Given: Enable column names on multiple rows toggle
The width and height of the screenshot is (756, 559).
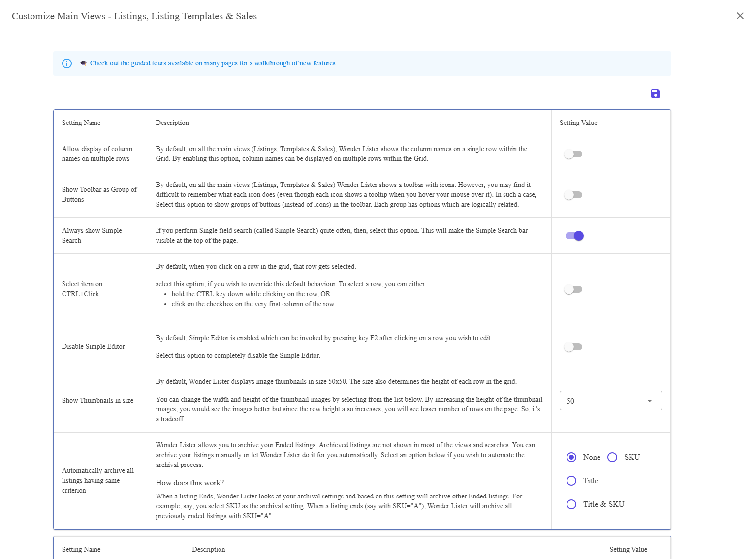Looking at the screenshot, I should pos(573,154).
